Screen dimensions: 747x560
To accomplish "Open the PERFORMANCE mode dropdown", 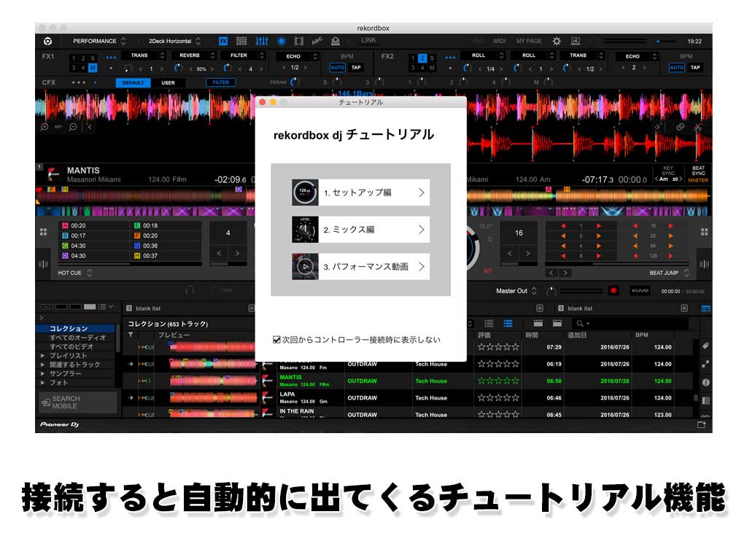I will coord(99,42).
